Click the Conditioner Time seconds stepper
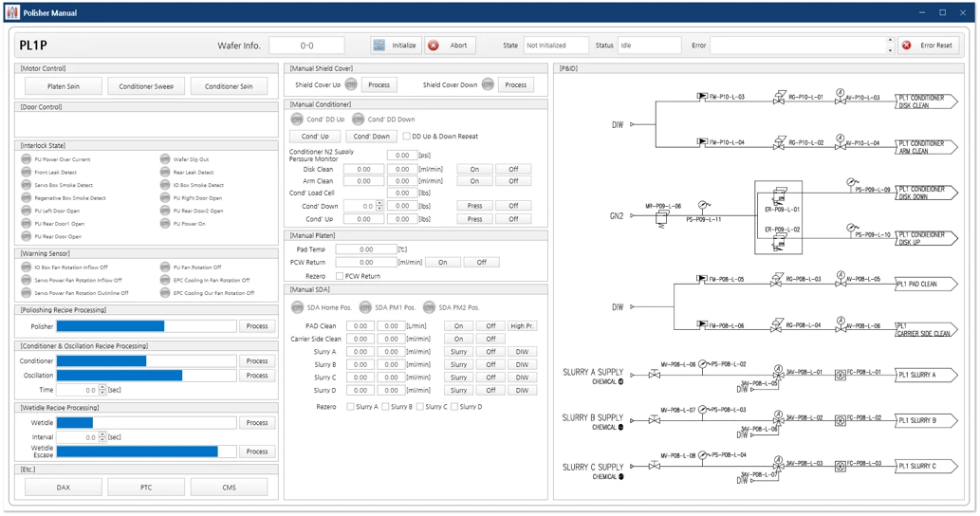 click(102, 390)
